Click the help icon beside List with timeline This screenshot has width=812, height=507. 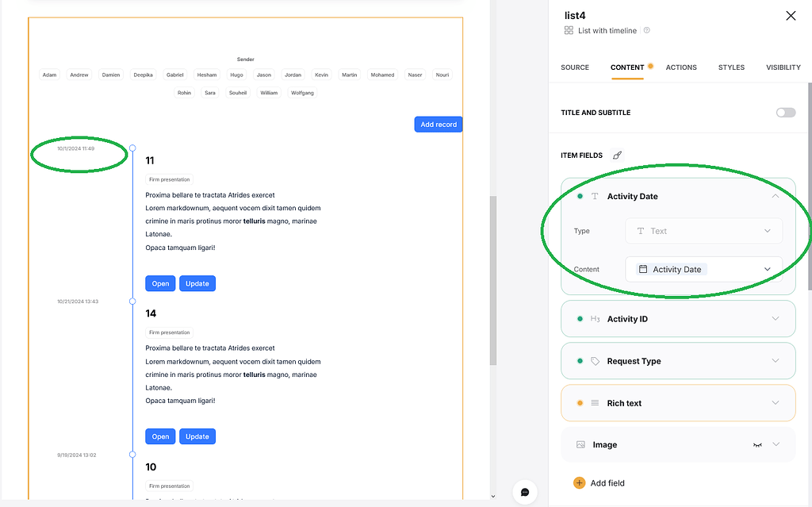click(645, 31)
